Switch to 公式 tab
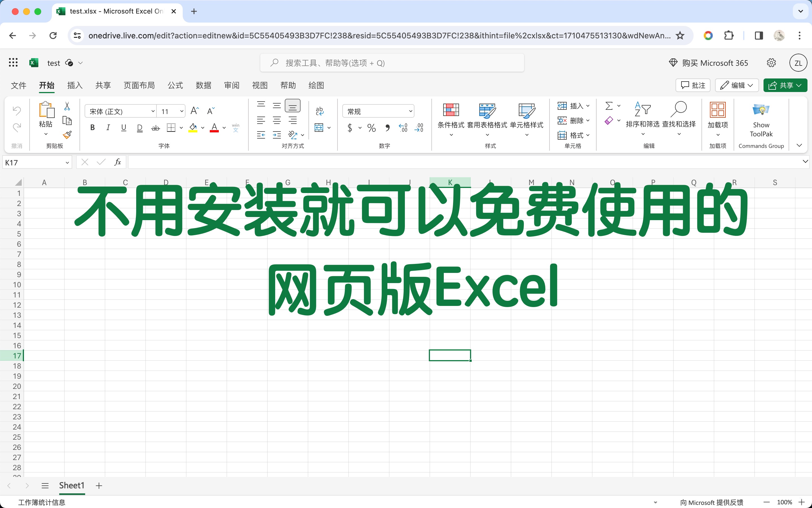Viewport: 812px width, 508px height. click(175, 85)
